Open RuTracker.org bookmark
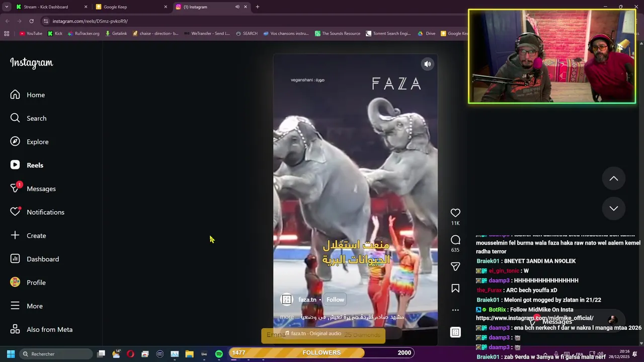The height and width of the screenshot is (362, 644). tap(83, 34)
